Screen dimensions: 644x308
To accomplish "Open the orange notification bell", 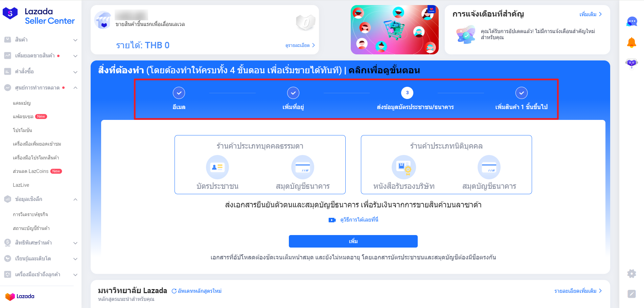I will pyautogui.click(x=631, y=43).
